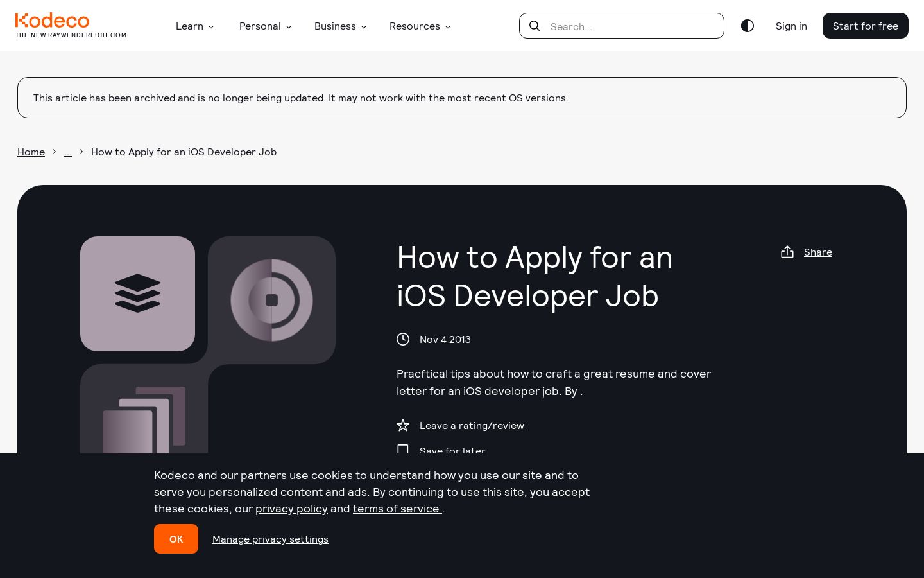
Task: Click the circular disc tile artwork
Action: coord(271,300)
